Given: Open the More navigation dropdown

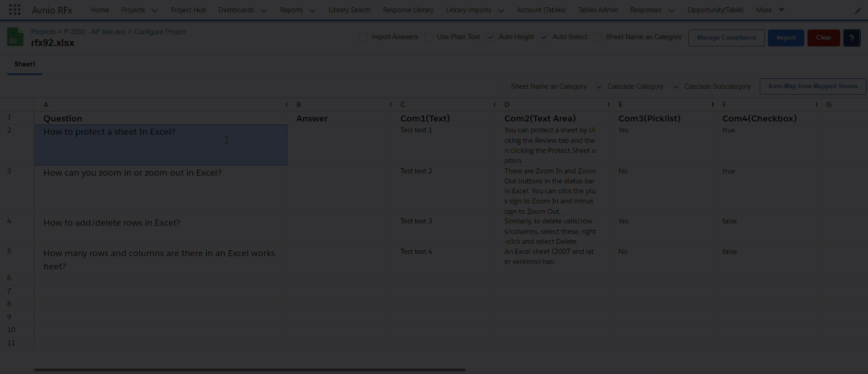Looking at the screenshot, I should [x=770, y=10].
